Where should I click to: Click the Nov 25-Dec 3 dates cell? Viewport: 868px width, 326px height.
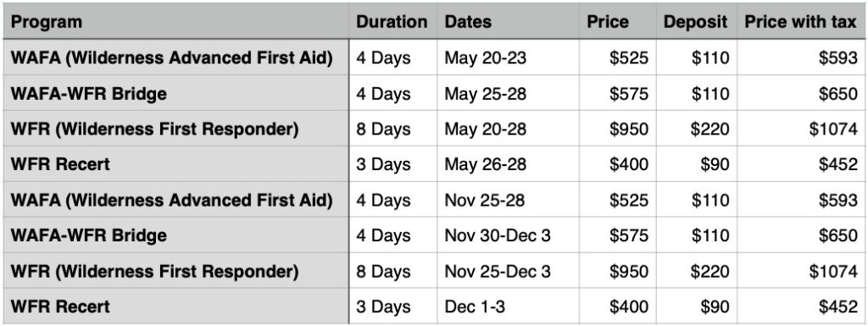(x=508, y=270)
